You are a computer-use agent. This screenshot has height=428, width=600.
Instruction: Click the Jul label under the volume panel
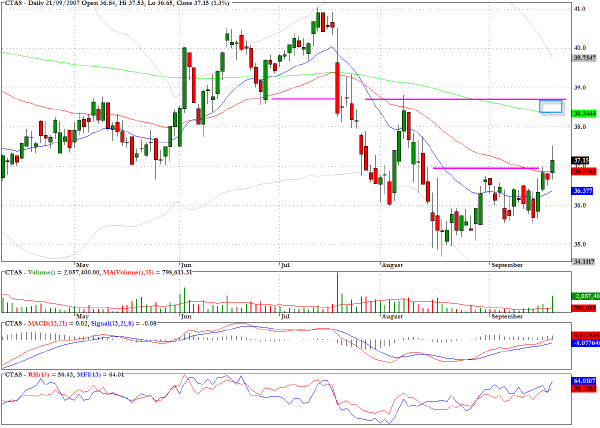285,316
